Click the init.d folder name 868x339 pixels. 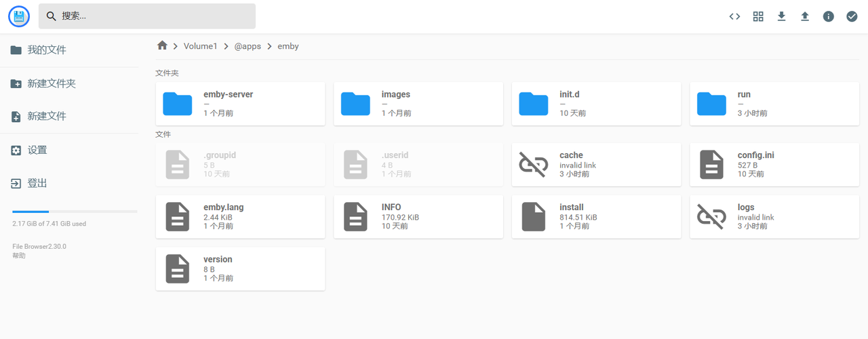click(570, 95)
